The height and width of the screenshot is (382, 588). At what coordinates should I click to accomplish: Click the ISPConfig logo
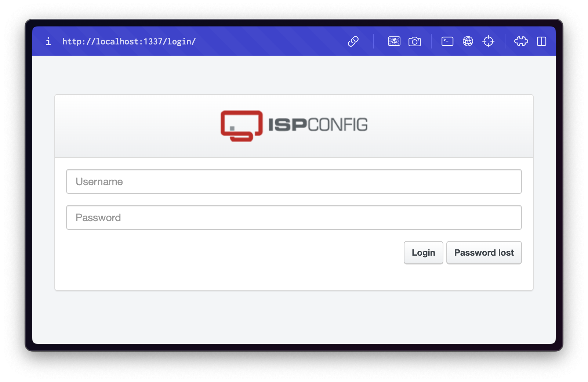tap(294, 126)
